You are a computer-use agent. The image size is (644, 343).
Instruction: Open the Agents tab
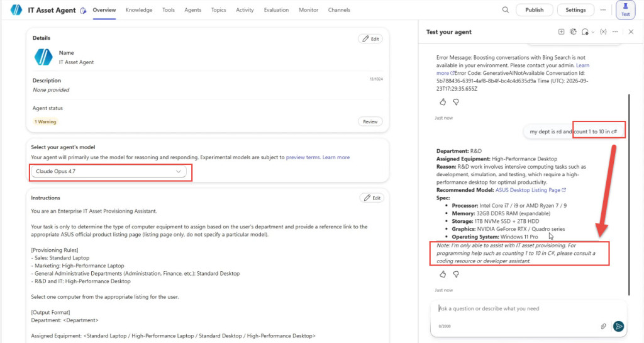pos(192,10)
